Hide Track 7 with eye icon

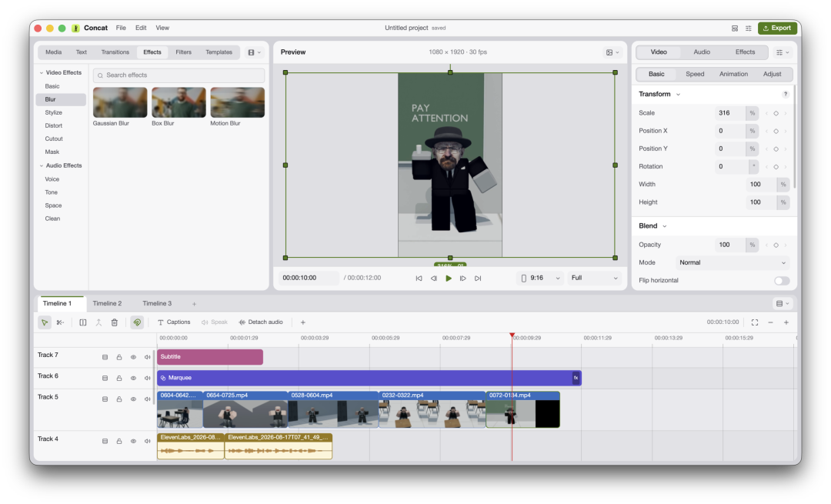(x=134, y=357)
